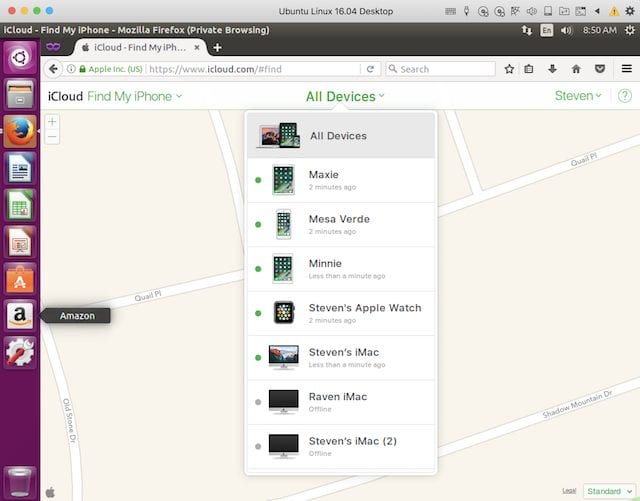640x501 pixels.
Task: Open the Steven account menu
Action: 579,96
